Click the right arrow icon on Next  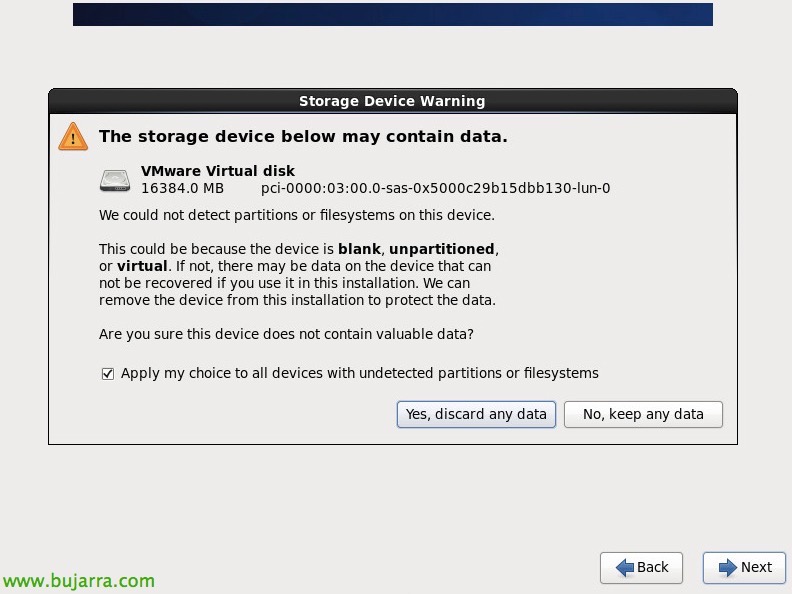pyautogui.click(x=724, y=567)
